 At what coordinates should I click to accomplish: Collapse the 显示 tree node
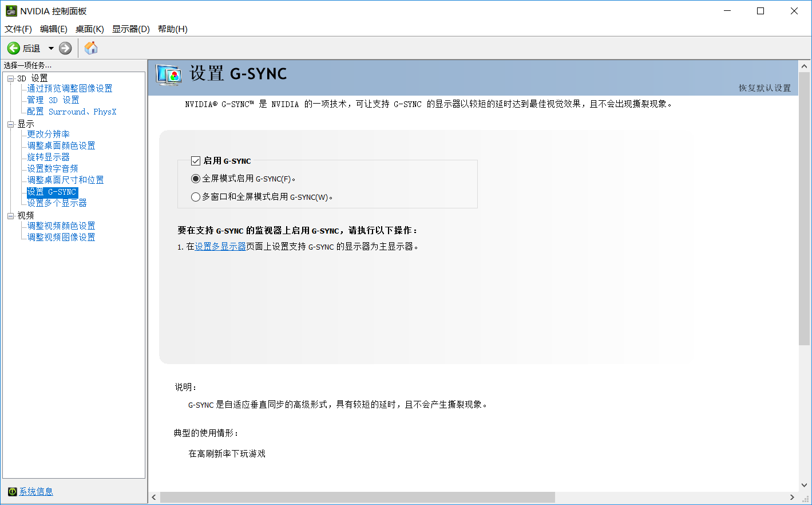pyautogui.click(x=10, y=124)
